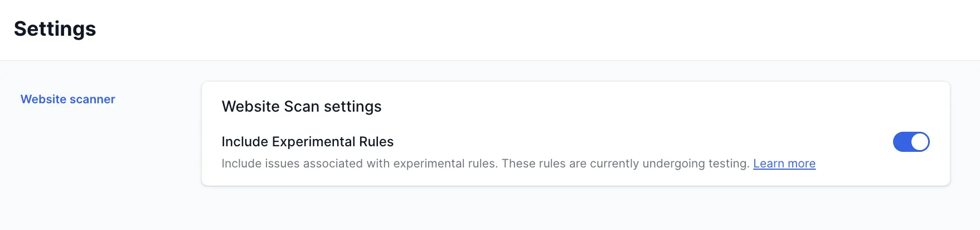Image resolution: width=980 pixels, height=230 pixels.
Task: Disable experimental rules using the blue switch
Action: click(911, 142)
